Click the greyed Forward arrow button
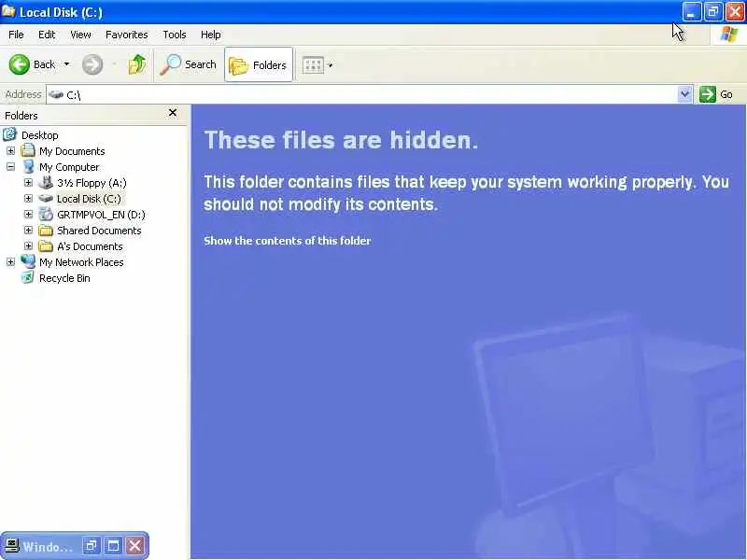The image size is (747, 560). [92, 64]
